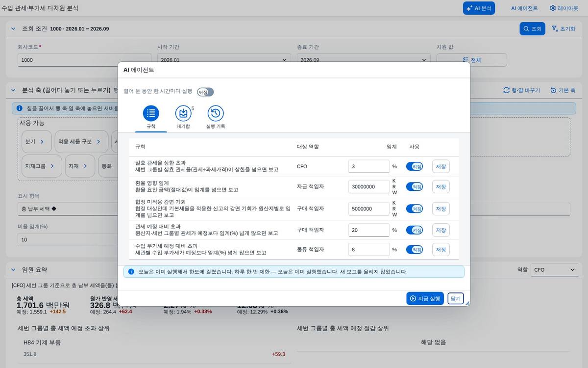Grab the dialog resize handle

pyautogui.click(x=467, y=303)
